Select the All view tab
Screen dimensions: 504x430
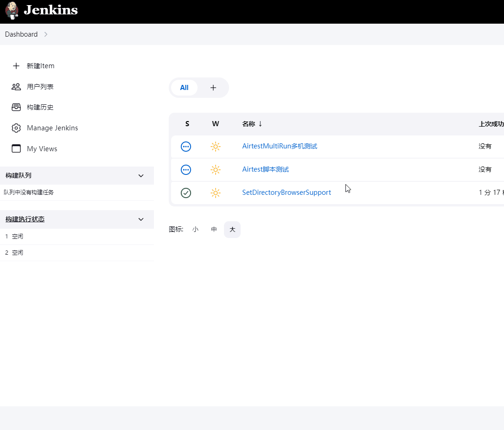coord(184,88)
